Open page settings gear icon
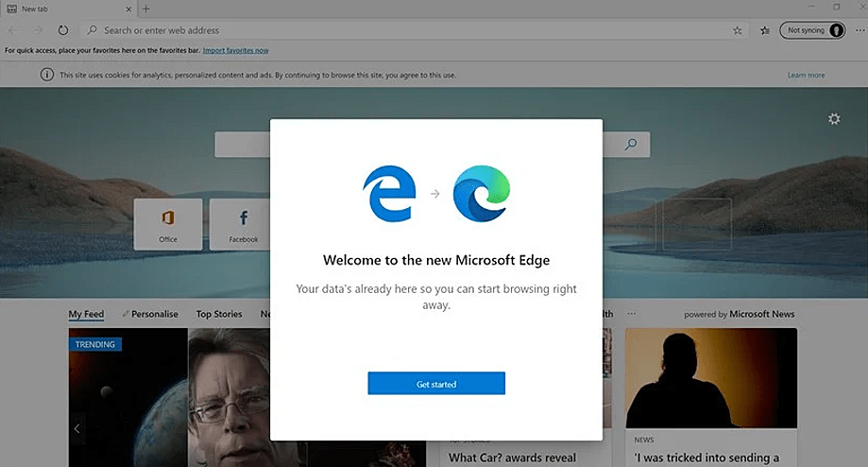868x467 pixels. click(834, 119)
